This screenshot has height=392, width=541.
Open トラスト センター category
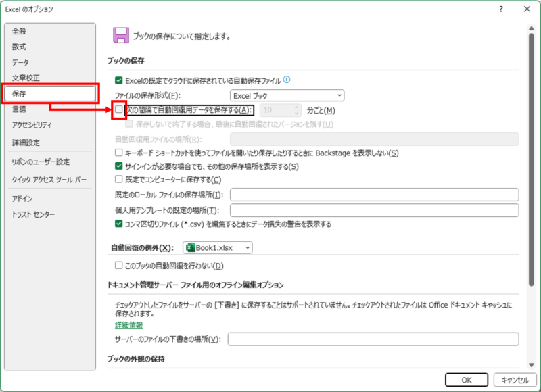click(x=50, y=214)
